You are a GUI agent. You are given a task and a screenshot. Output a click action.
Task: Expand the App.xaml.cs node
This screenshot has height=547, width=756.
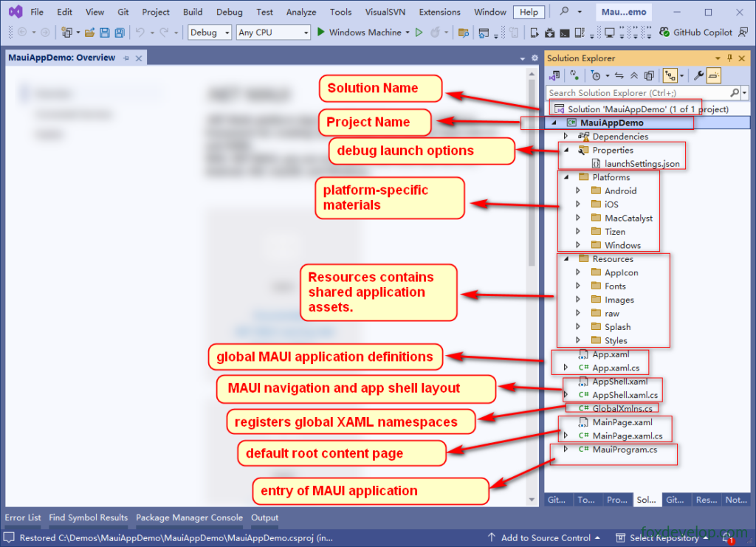[x=566, y=368]
